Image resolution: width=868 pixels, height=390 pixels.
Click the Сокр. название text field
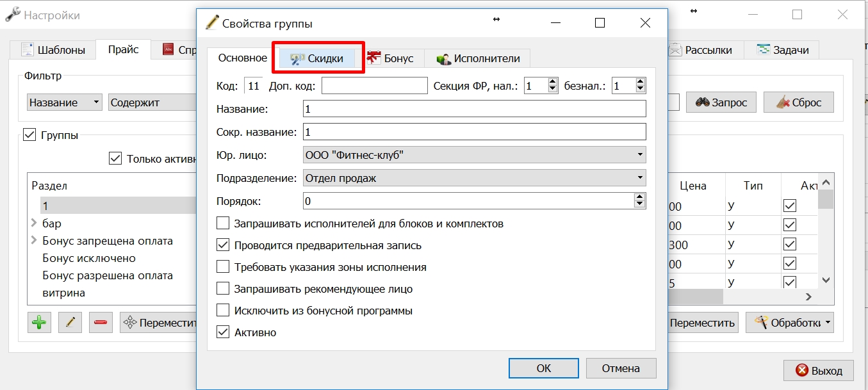pyautogui.click(x=474, y=132)
